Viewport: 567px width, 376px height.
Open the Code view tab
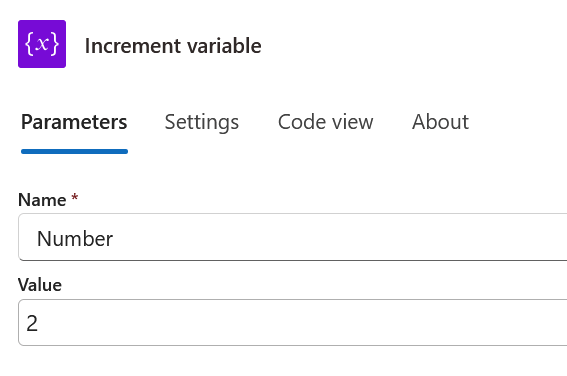325,122
